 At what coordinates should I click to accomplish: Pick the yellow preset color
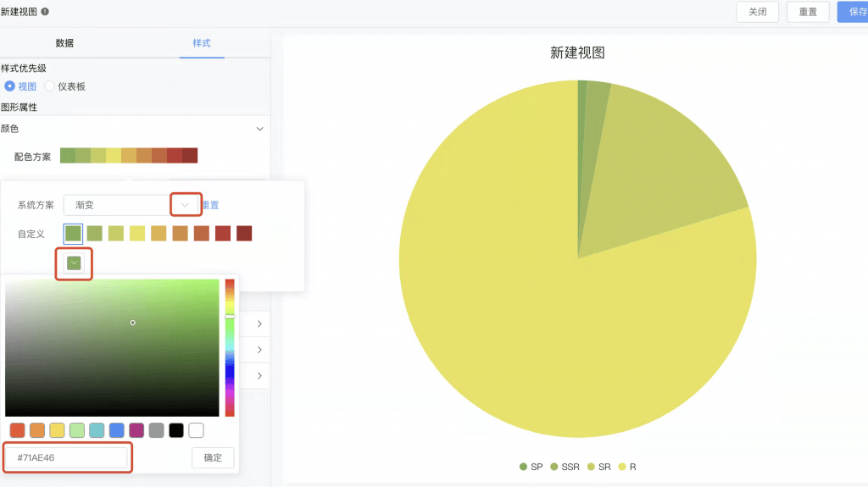tap(57, 430)
